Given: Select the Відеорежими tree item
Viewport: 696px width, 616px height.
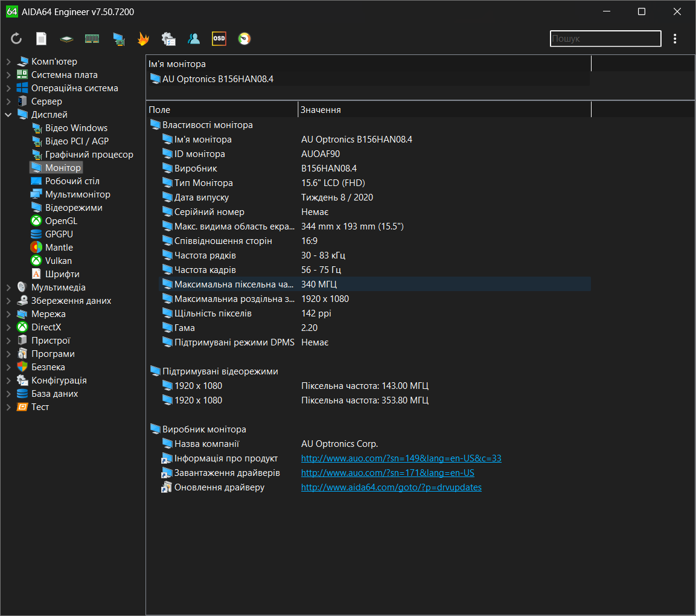Looking at the screenshot, I should click(x=74, y=208).
